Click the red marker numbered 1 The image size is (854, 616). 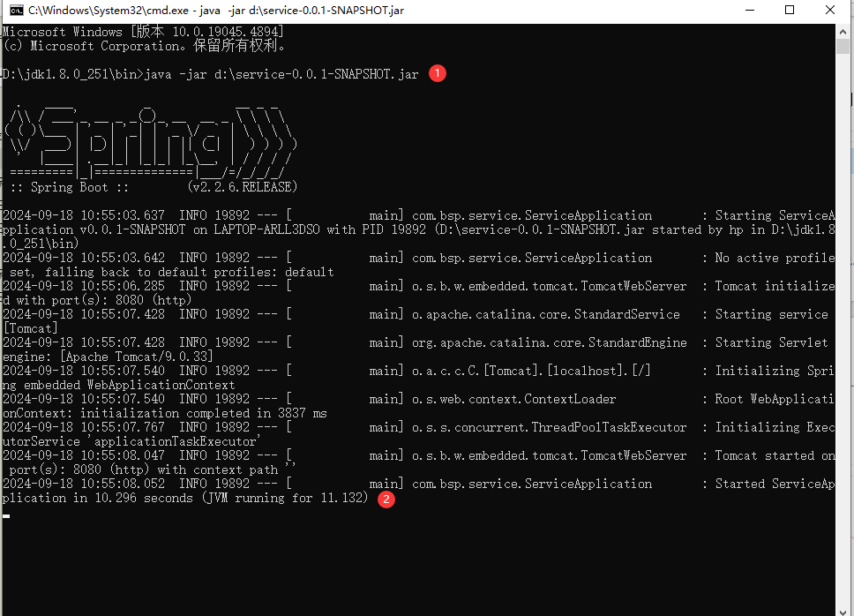[437, 74]
